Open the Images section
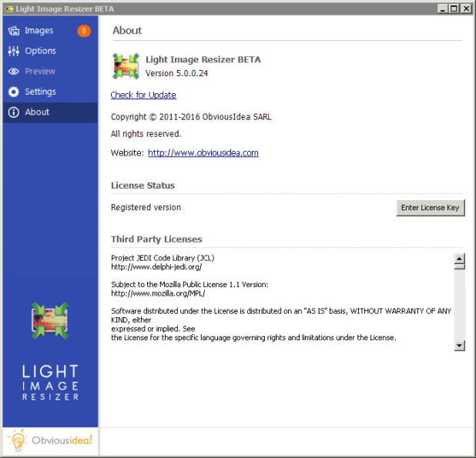Image resolution: width=476 pixels, height=458 pixels. (50, 31)
